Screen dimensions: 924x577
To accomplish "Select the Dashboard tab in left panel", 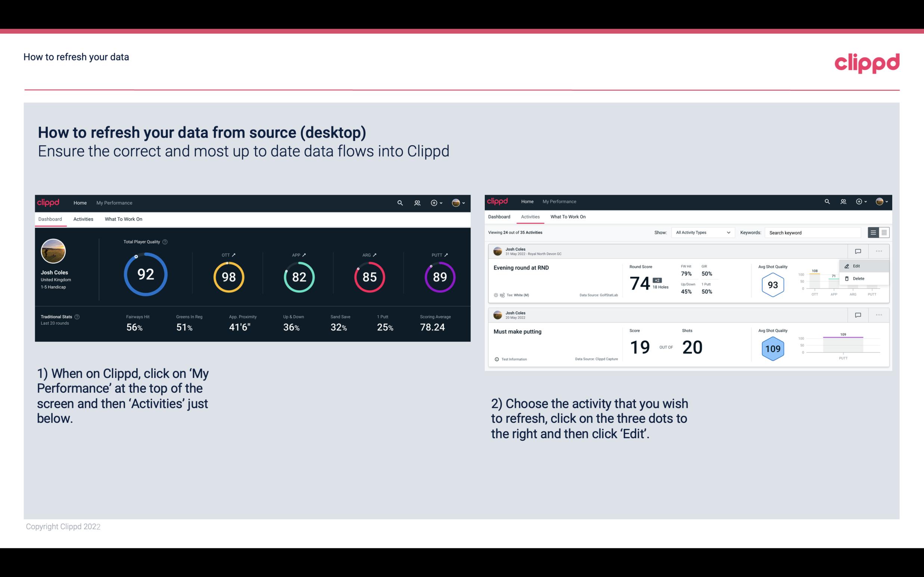I will tap(50, 219).
